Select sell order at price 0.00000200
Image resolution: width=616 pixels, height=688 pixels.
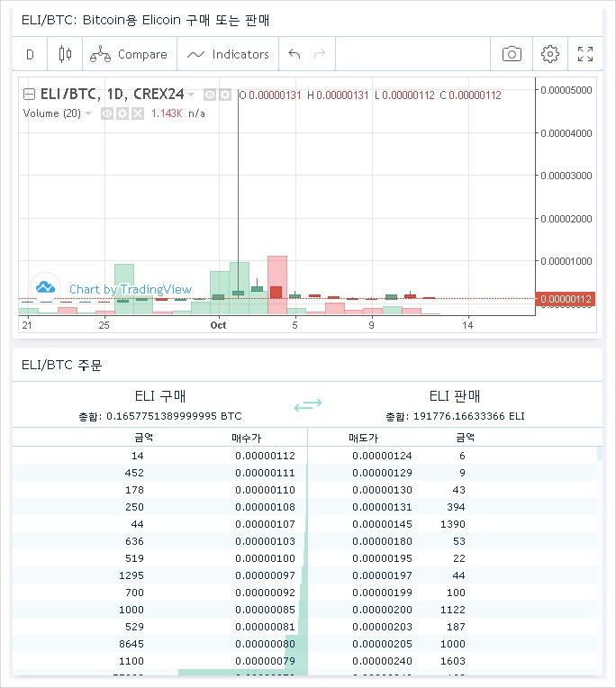point(452,610)
